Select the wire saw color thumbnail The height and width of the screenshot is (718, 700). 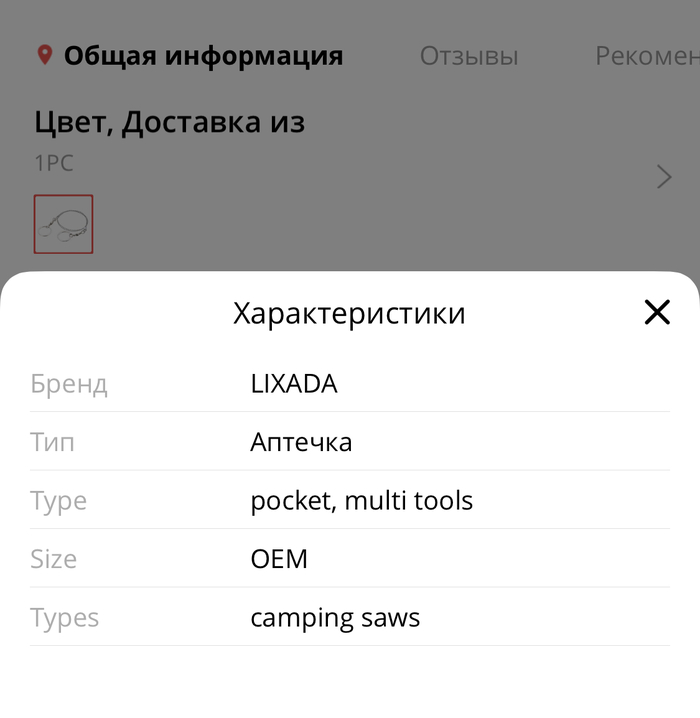pos(63,224)
